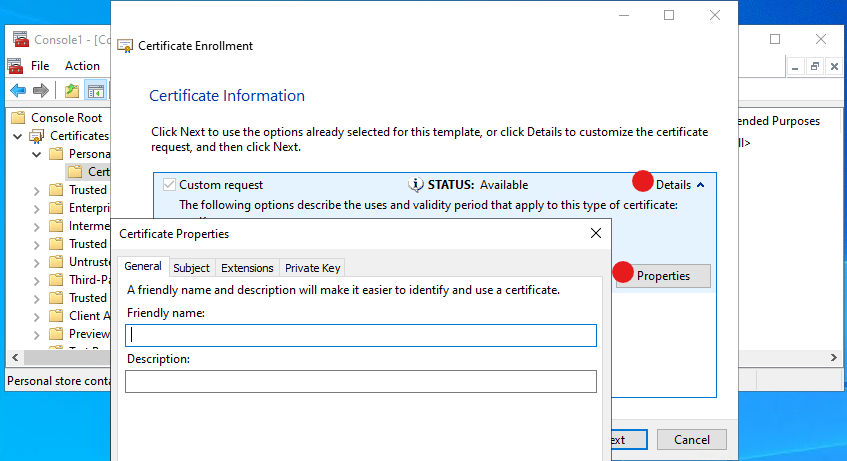Expand the Client A node in tree
Screen dimensions: 847x461
pyautogui.click(x=36, y=316)
